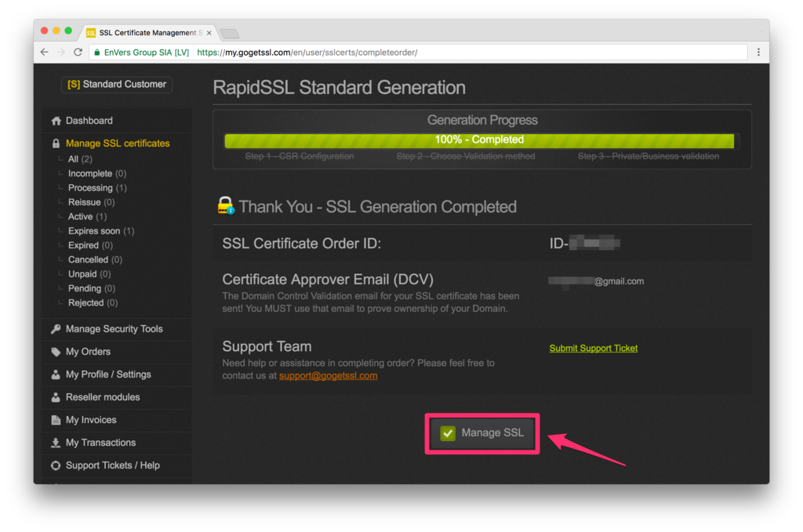Click Step 2 - Choose Validation method label
The image size is (803, 532).
coord(466,156)
